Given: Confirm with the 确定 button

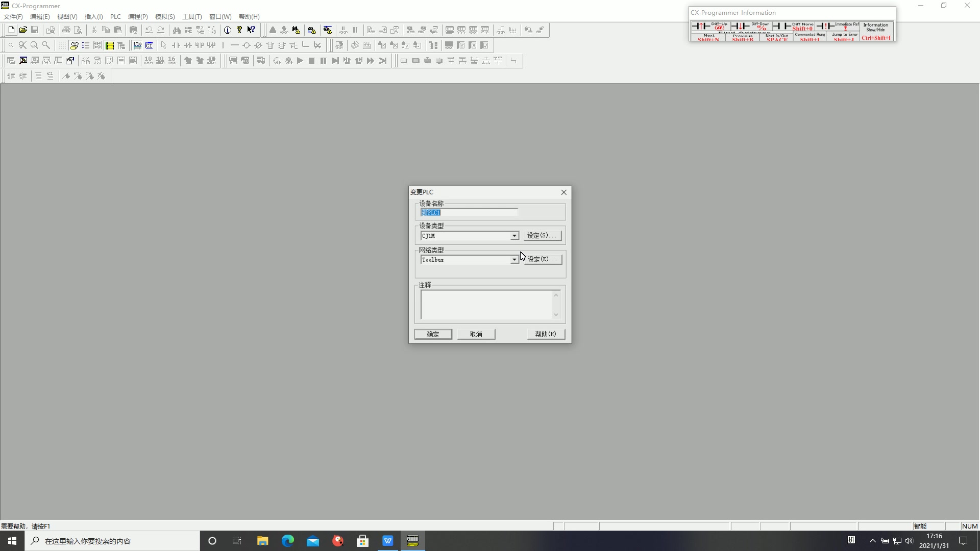Looking at the screenshot, I should pyautogui.click(x=433, y=334).
